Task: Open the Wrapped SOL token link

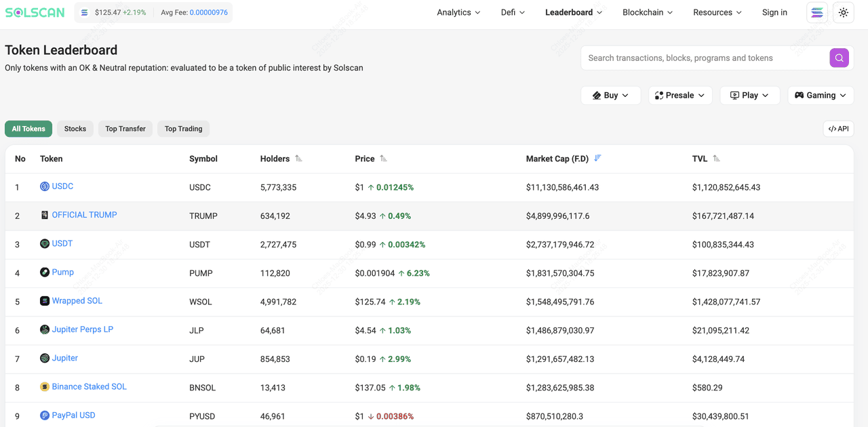Action: point(77,301)
